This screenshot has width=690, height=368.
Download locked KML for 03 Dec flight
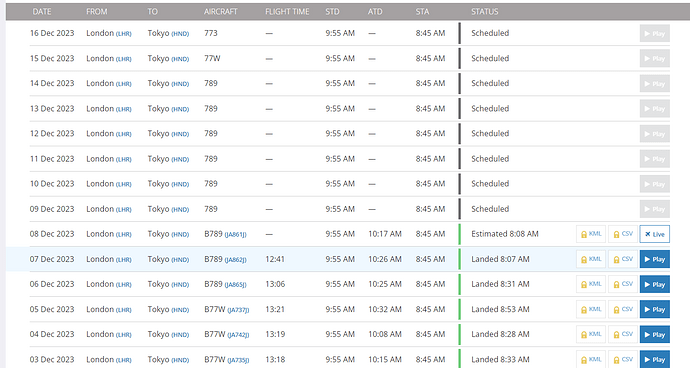click(591, 360)
